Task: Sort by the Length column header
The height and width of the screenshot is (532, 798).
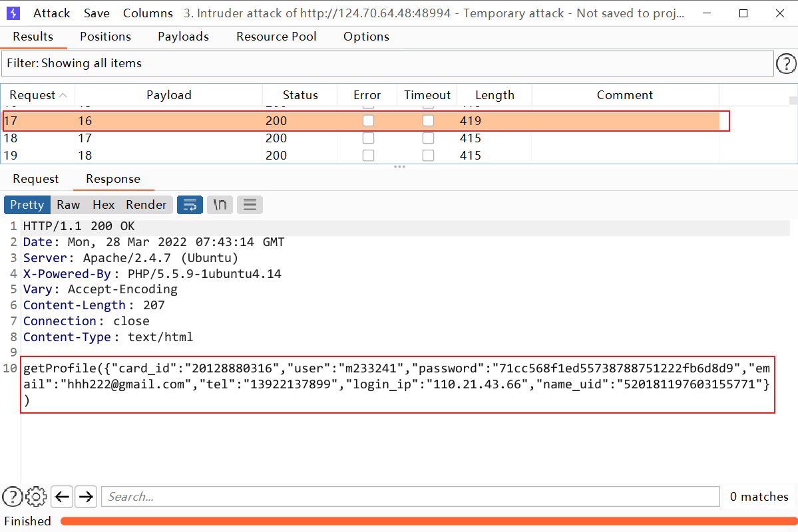Action: click(x=495, y=95)
